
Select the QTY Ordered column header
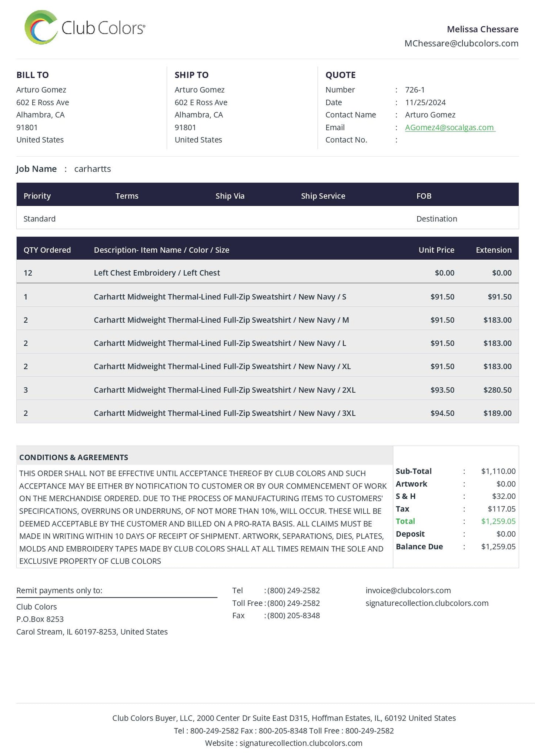coord(47,250)
